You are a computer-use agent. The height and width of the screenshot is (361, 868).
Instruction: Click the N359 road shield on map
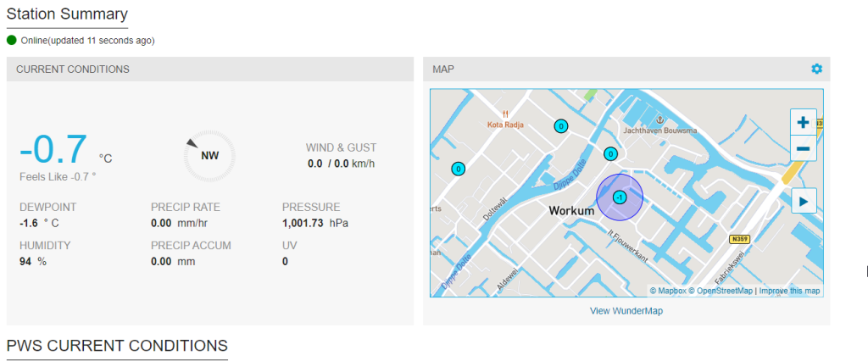coord(738,239)
